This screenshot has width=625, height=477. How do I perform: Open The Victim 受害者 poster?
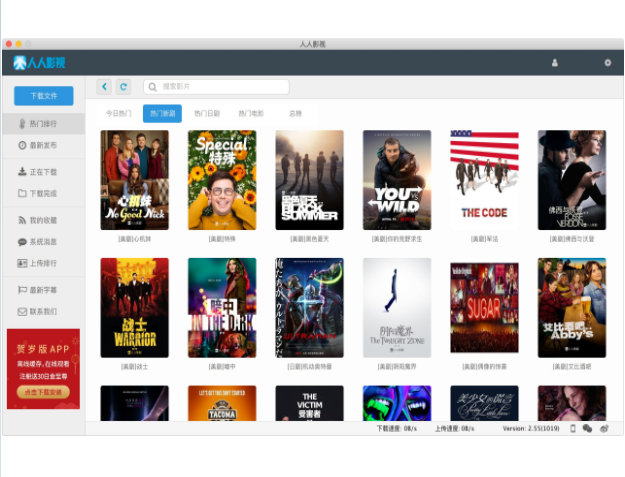309,403
